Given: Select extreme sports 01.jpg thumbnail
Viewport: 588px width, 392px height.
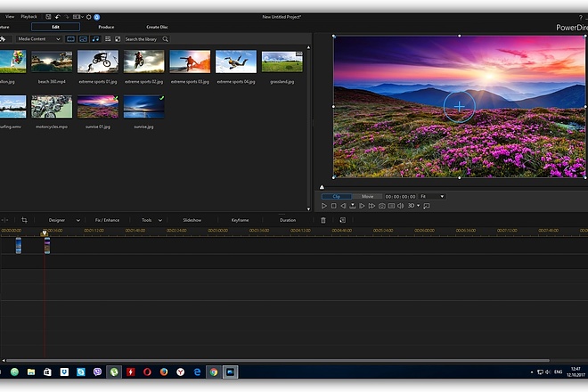Looking at the screenshot, I should coord(98,61).
